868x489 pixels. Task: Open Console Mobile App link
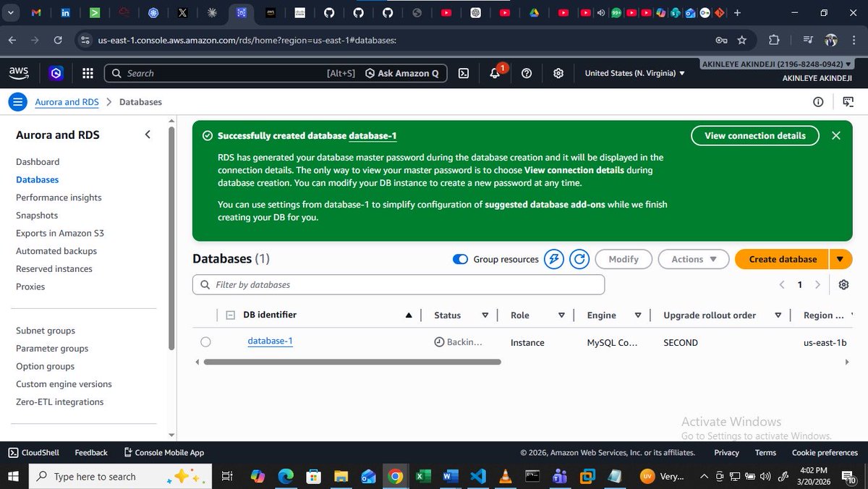163,453
